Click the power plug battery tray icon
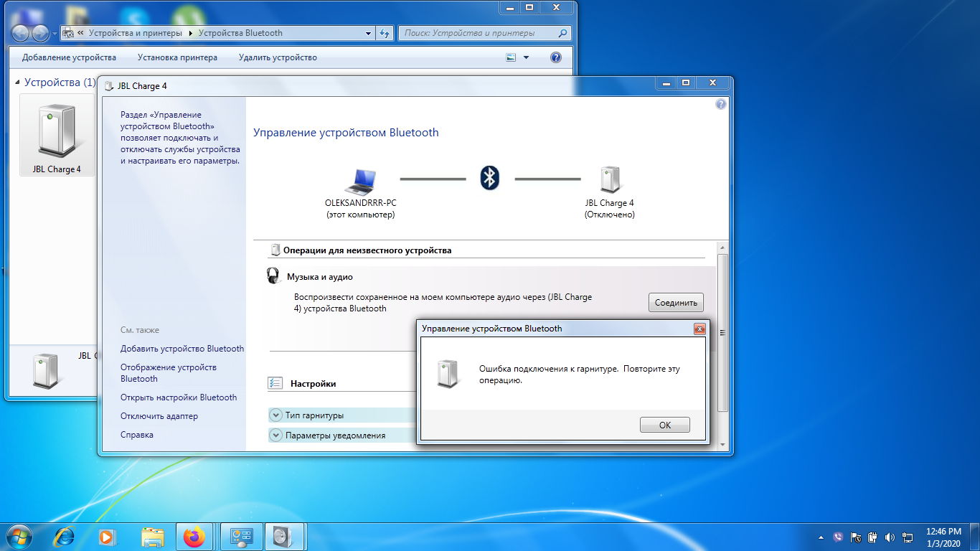980x551 pixels. [x=873, y=537]
